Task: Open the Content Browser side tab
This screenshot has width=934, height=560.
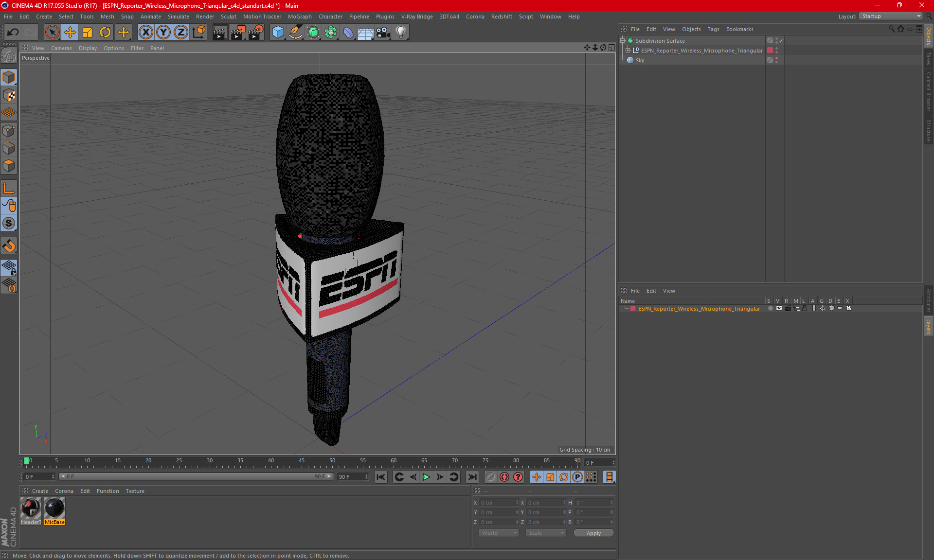Action: coord(929,92)
